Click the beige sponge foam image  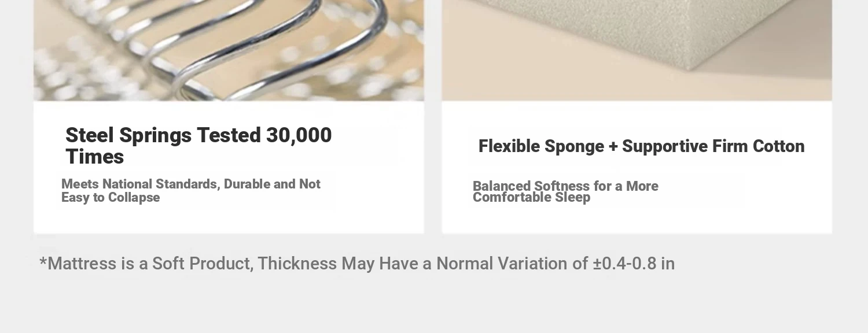[637, 50]
